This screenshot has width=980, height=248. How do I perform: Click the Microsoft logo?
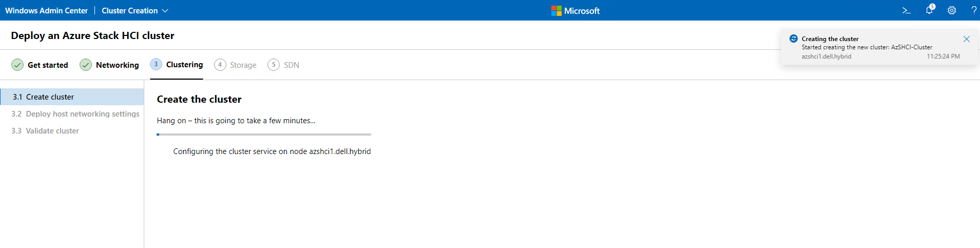click(556, 11)
